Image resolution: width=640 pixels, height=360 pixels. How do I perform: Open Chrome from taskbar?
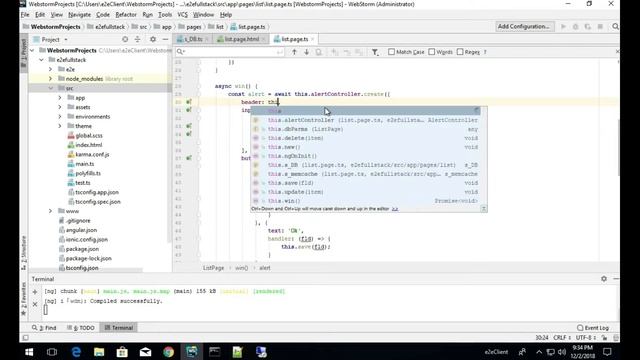pos(168,352)
